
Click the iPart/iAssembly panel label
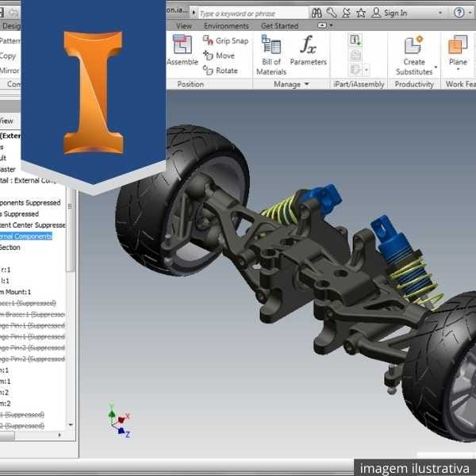point(359,84)
